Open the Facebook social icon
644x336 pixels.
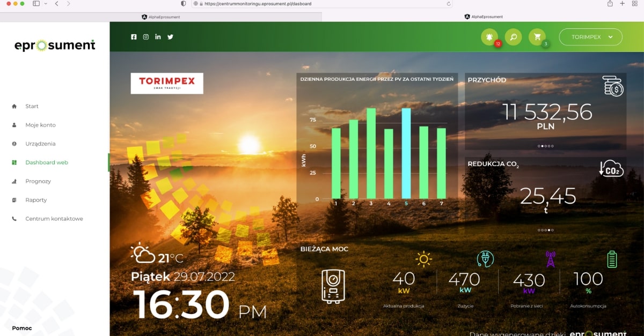pos(134,37)
